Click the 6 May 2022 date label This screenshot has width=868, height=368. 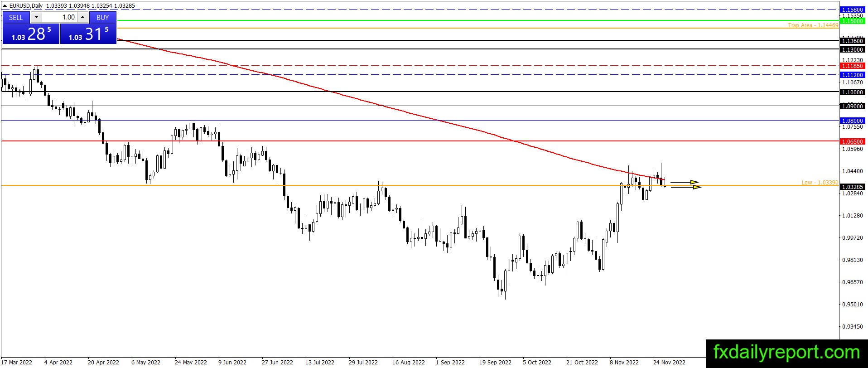(146, 363)
